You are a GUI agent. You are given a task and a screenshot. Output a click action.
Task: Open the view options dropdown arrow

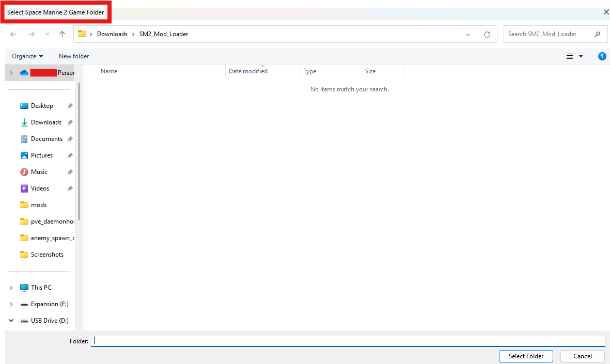(x=581, y=56)
